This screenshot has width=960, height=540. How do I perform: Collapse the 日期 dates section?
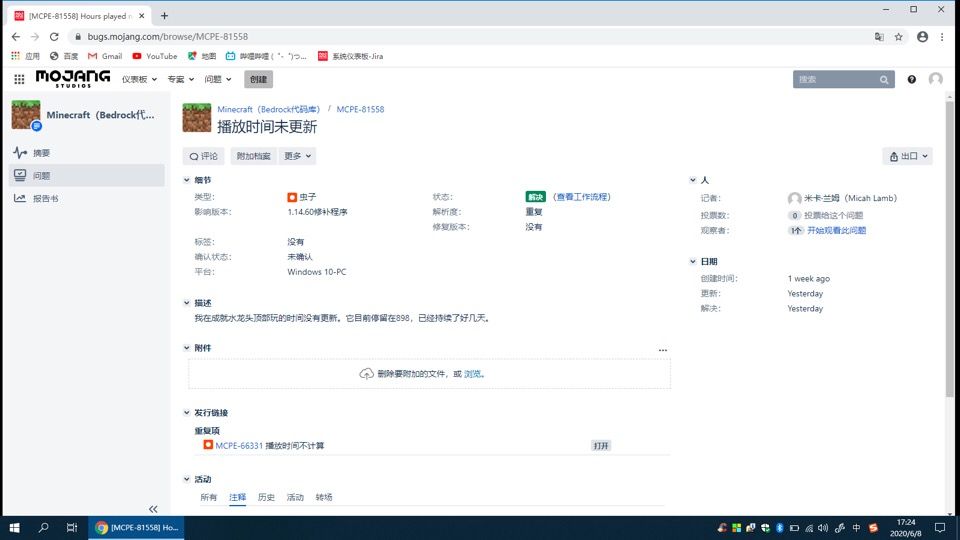tap(692, 261)
